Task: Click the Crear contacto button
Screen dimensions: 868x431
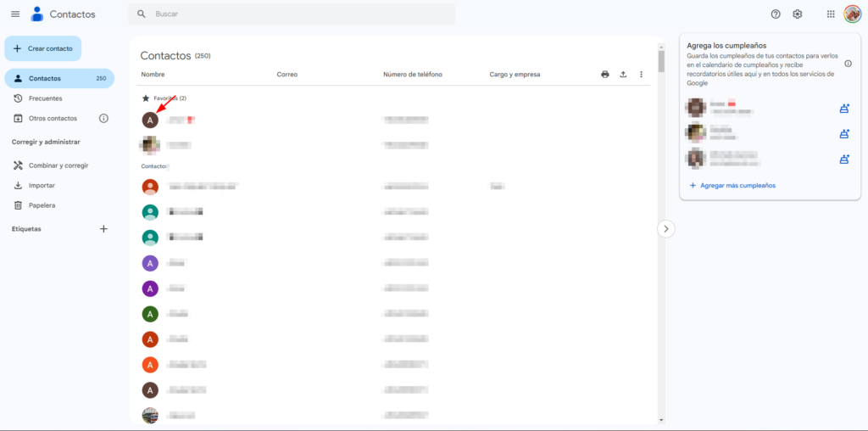Action: (x=42, y=48)
